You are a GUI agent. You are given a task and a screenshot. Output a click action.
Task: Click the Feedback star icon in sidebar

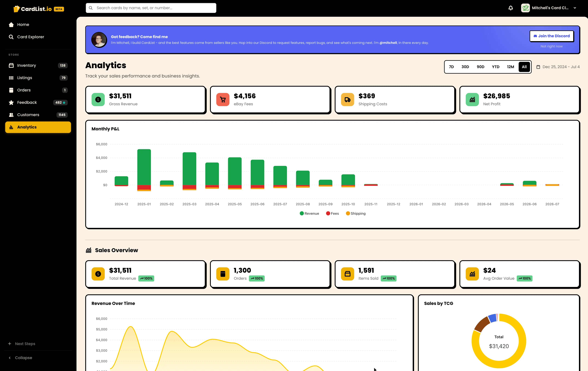pos(11,103)
